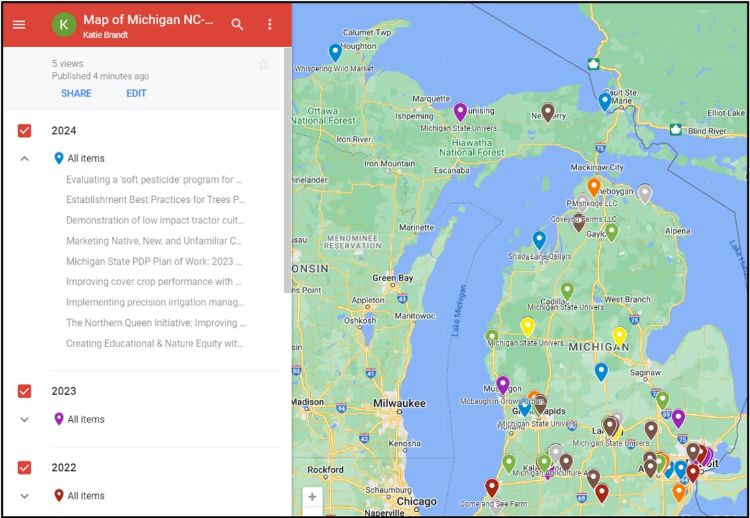Uncheck the 2022 layer checkbox
Viewport: 750px width, 518px height.
(x=24, y=467)
